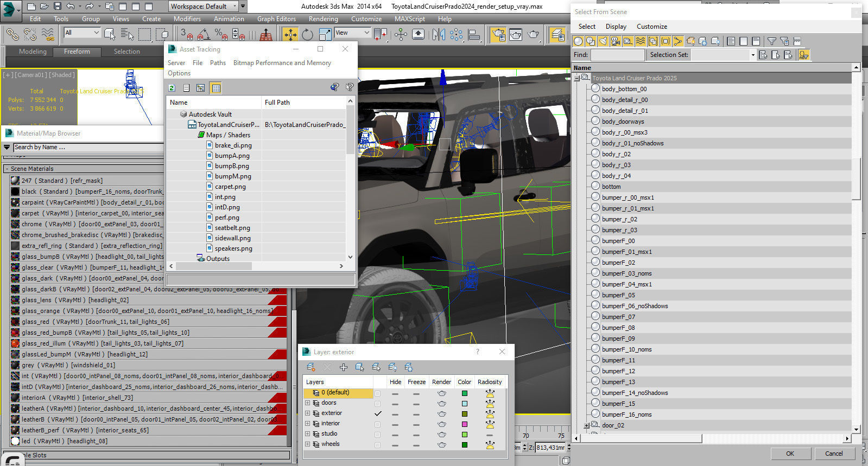Open the View reference coordinate dropdown

(352, 33)
